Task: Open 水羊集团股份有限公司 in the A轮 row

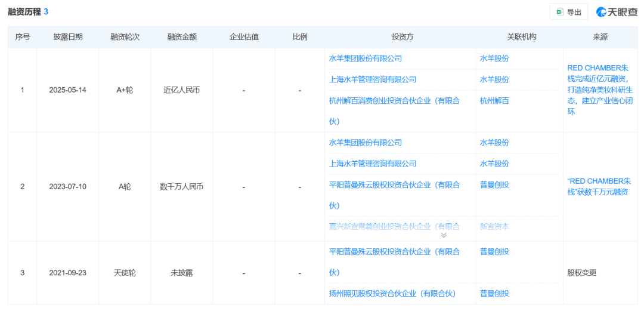Action: click(x=365, y=143)
